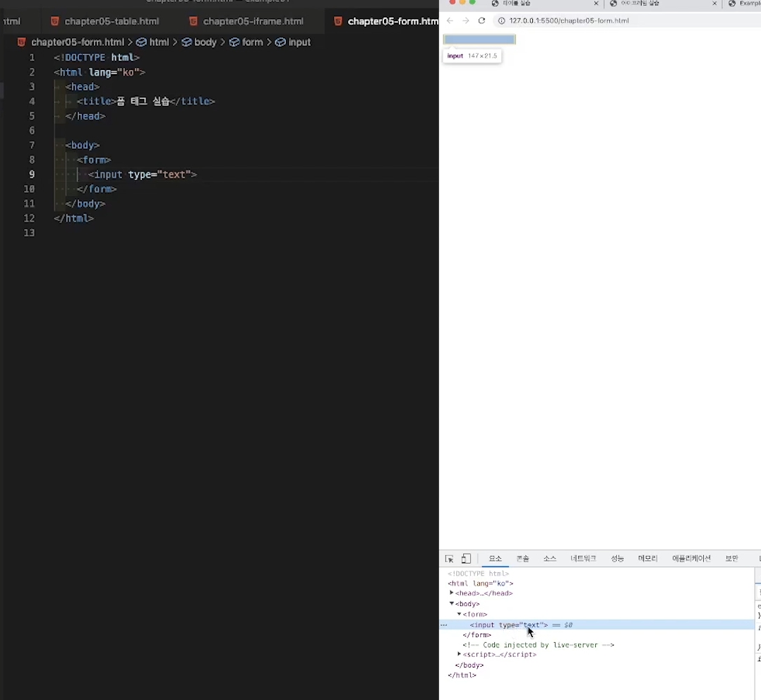Click the address bar URL 127.0.0.1:5500
This screenshot has width=761, height=700.
[569, 20]
